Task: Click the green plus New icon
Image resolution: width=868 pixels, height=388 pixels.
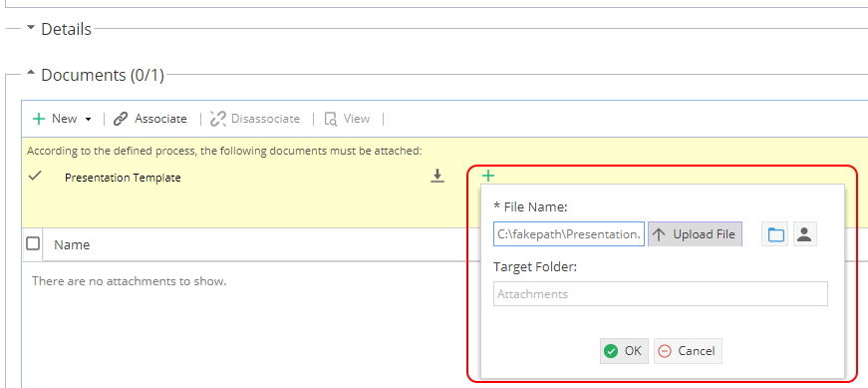Action: 38,119
